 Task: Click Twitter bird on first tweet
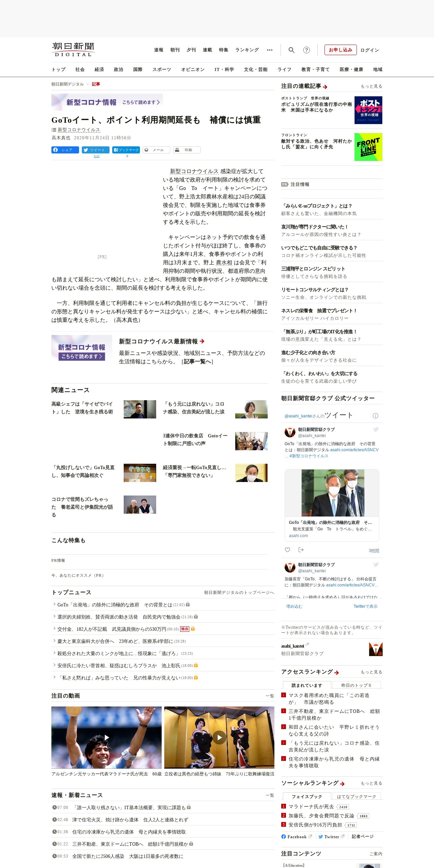pyautogui.click(x=376, y=429)
